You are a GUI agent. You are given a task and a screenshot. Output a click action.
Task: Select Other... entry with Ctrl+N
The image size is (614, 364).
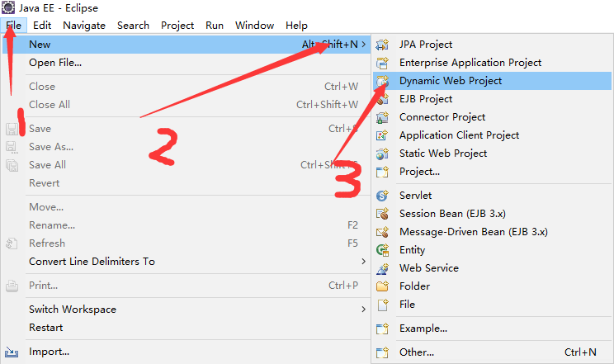[x=492, y=352]
